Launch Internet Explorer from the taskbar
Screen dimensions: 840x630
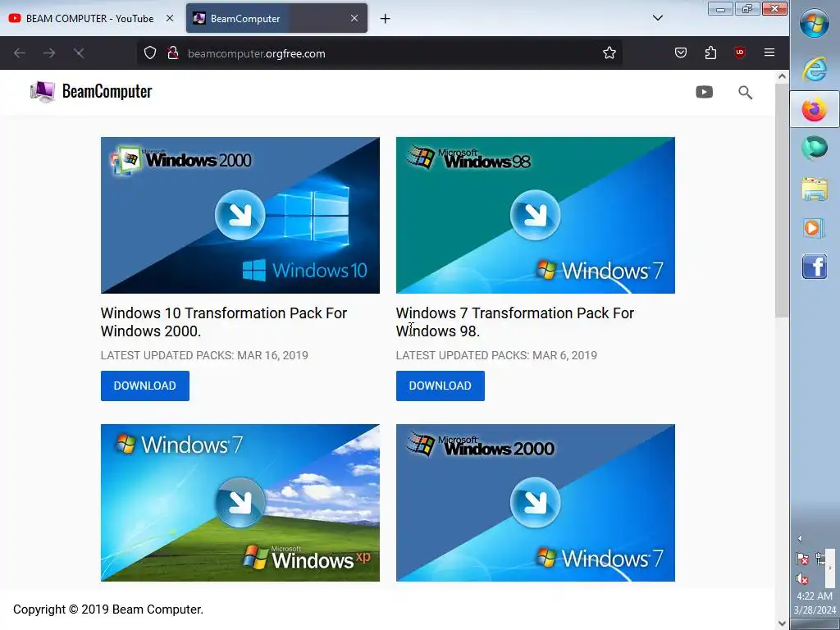(x=815, y=69)
